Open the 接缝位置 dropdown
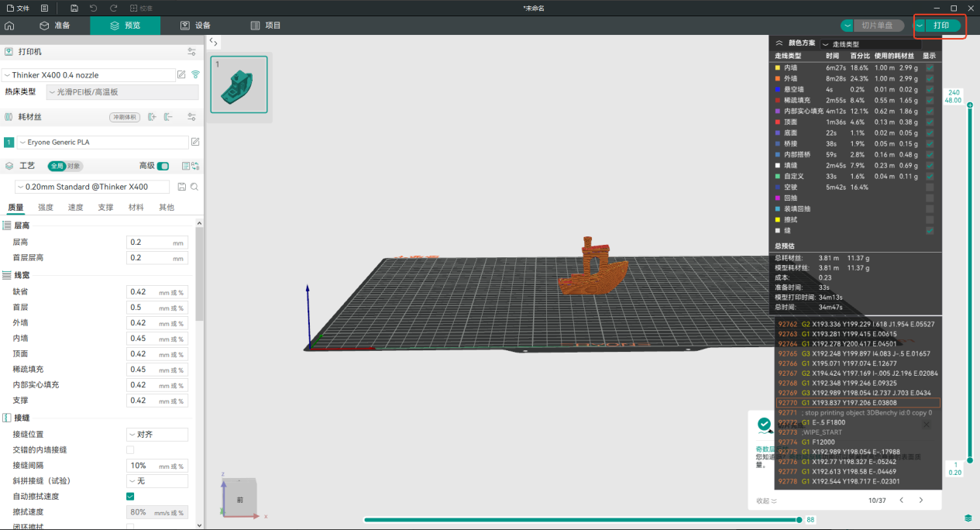This screenshot has height=530, width=980. (157, 434)
